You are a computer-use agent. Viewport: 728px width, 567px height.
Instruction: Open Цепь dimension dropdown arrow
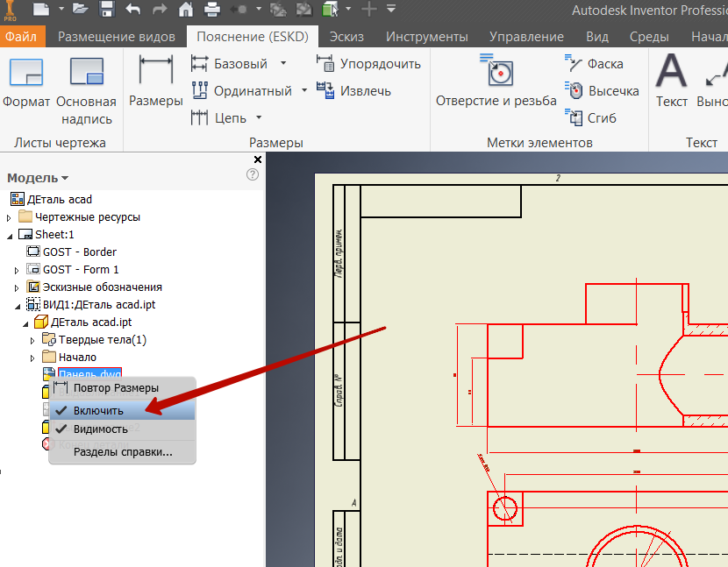259,117
